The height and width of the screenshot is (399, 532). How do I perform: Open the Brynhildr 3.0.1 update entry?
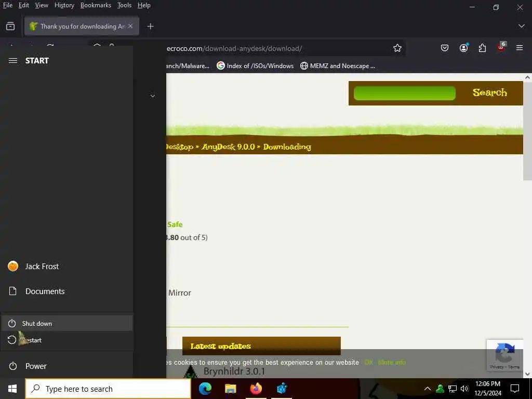(234, 371)
